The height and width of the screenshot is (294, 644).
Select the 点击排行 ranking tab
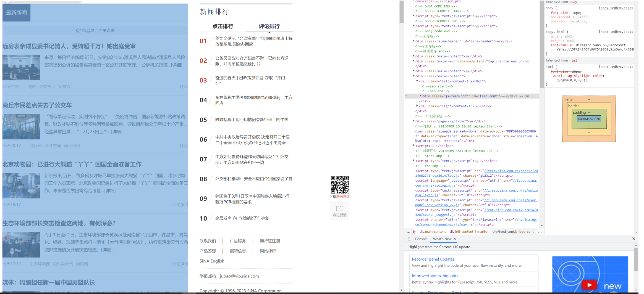tap(223, 27)
